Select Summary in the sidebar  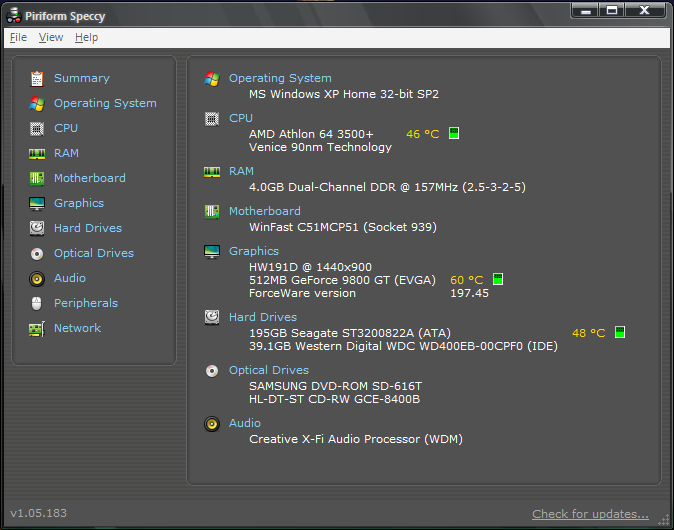coord(82,78)
